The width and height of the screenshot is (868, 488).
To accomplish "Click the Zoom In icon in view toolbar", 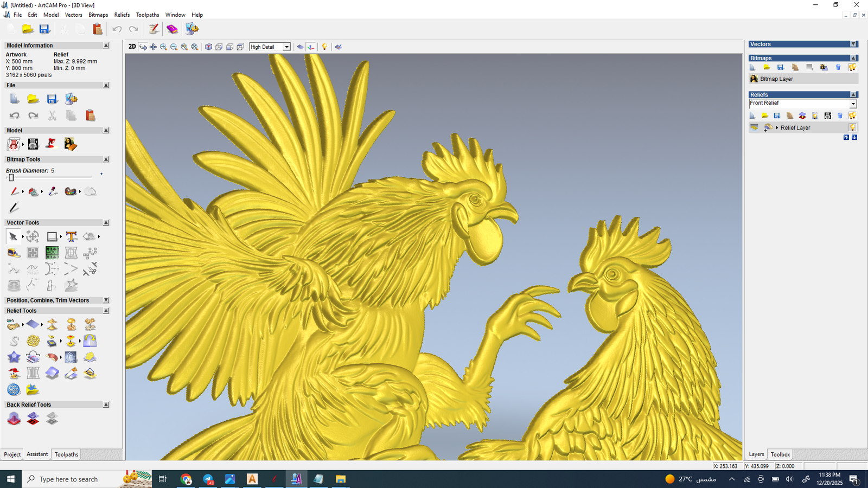I will 163,47.
